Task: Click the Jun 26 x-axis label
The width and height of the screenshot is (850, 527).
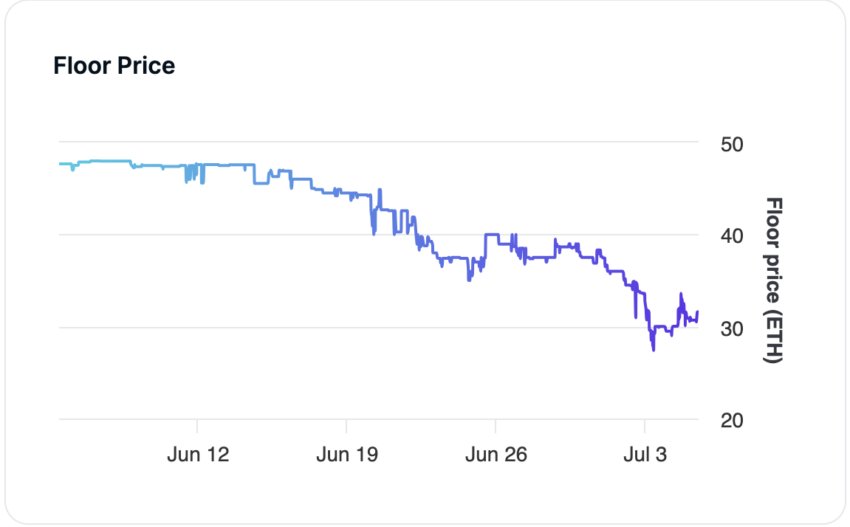Action: pos(496,454)
